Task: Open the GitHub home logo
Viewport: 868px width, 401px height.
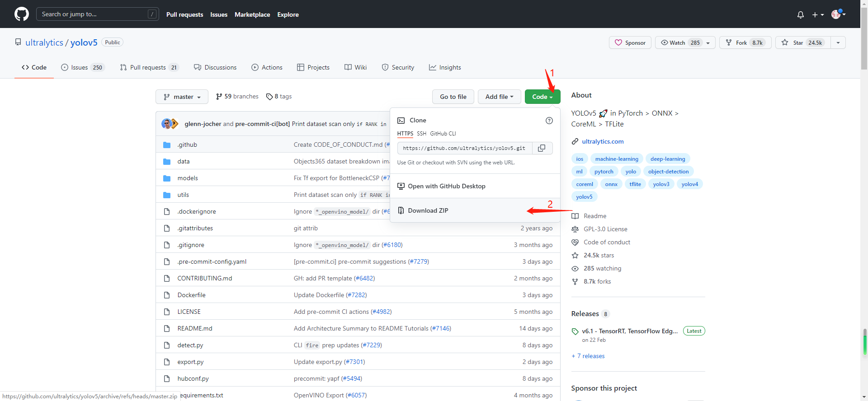Action: pos(22,14)
